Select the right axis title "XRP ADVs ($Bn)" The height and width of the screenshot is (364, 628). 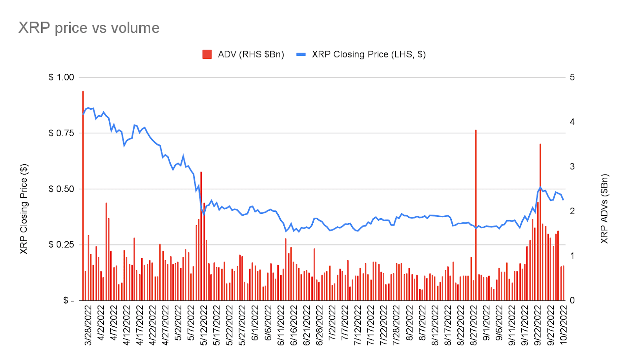(x=604, y=209)
